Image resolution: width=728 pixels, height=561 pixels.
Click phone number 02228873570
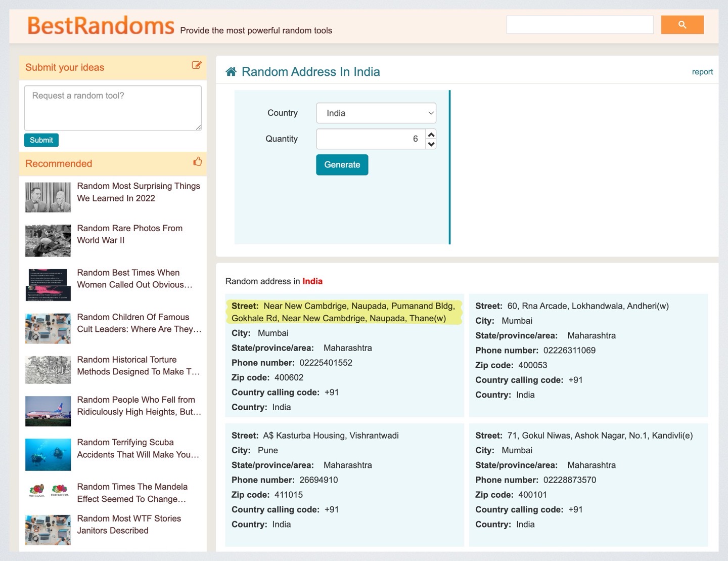coord(570,480)
